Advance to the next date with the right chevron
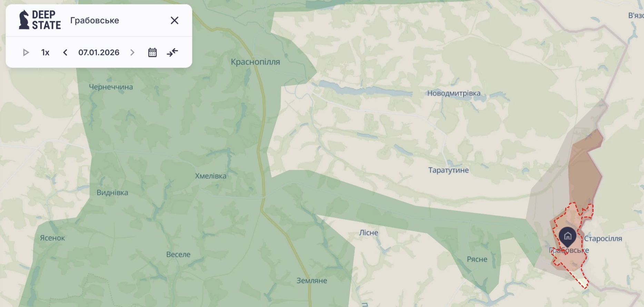 [x=132, y=52]
